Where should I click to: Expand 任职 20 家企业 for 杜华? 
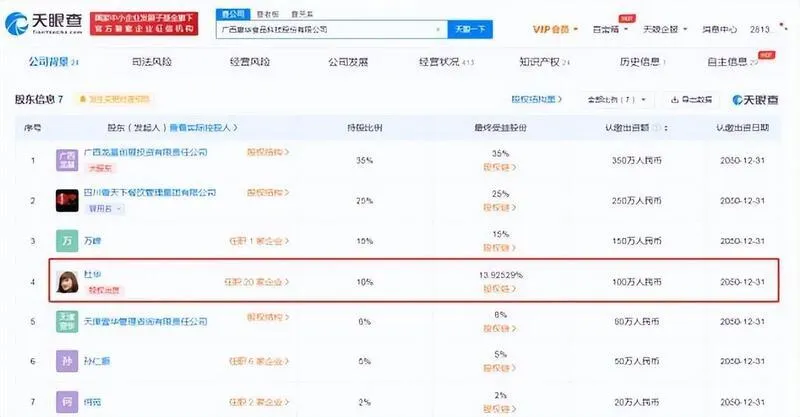click(257, 282)
